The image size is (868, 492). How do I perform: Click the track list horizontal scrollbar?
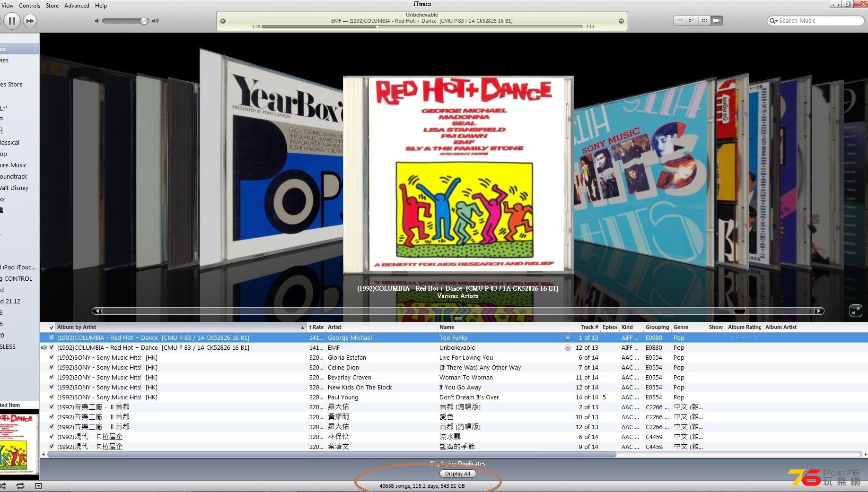[332, 455]
